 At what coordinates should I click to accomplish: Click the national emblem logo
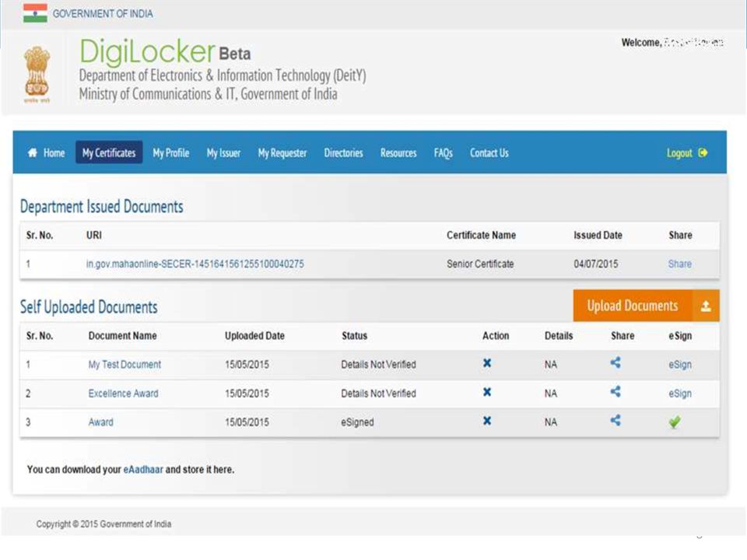(x=37, y=74)
